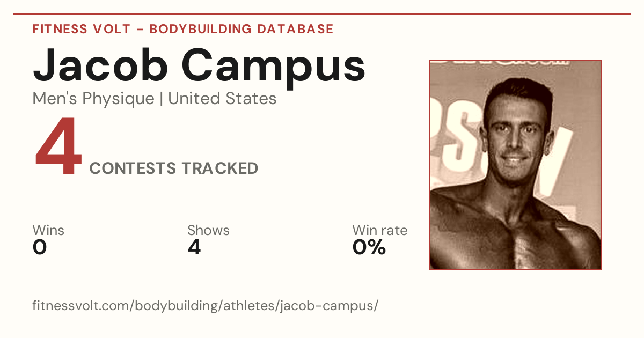The image size is (644, 338).
Task: Click the Wins stat label
Action: click(x=48, y=230)
